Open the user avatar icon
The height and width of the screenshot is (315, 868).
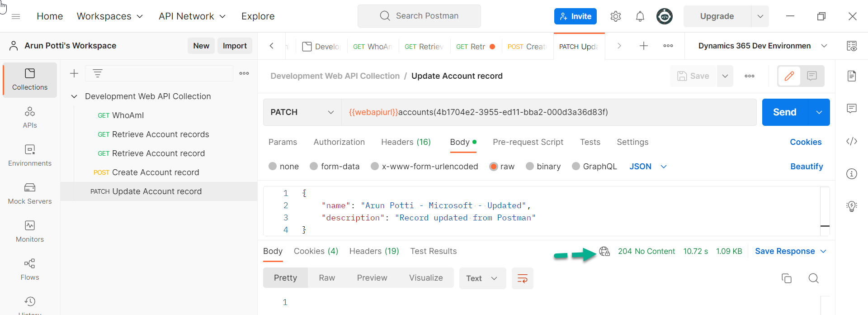point(665,16)
